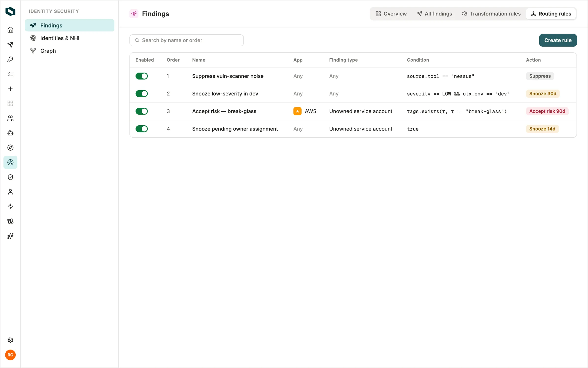Open the Accept risk — break-glass rule name

click(x=224, y=111)
